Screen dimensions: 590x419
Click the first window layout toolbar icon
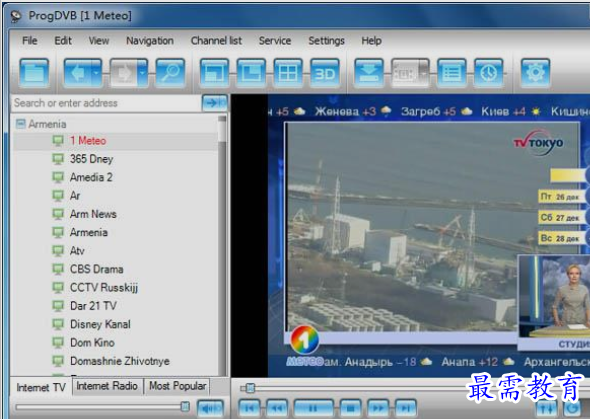(214, 73)
